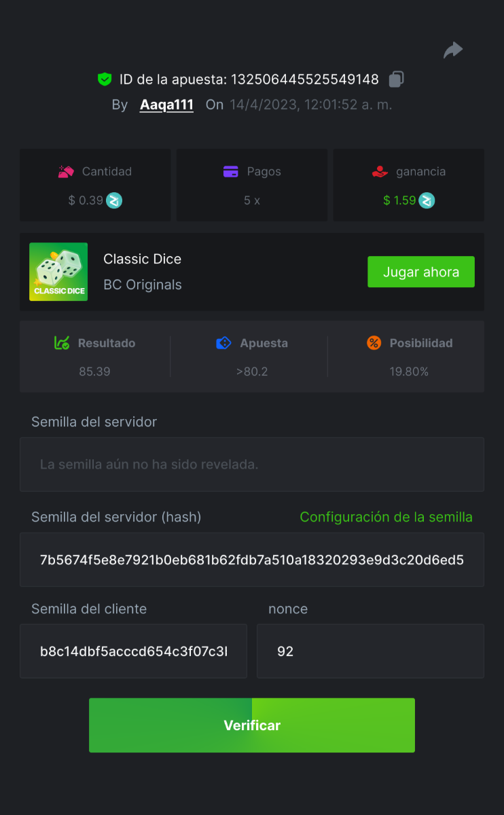Click the nonce input field

pos(370,651)
